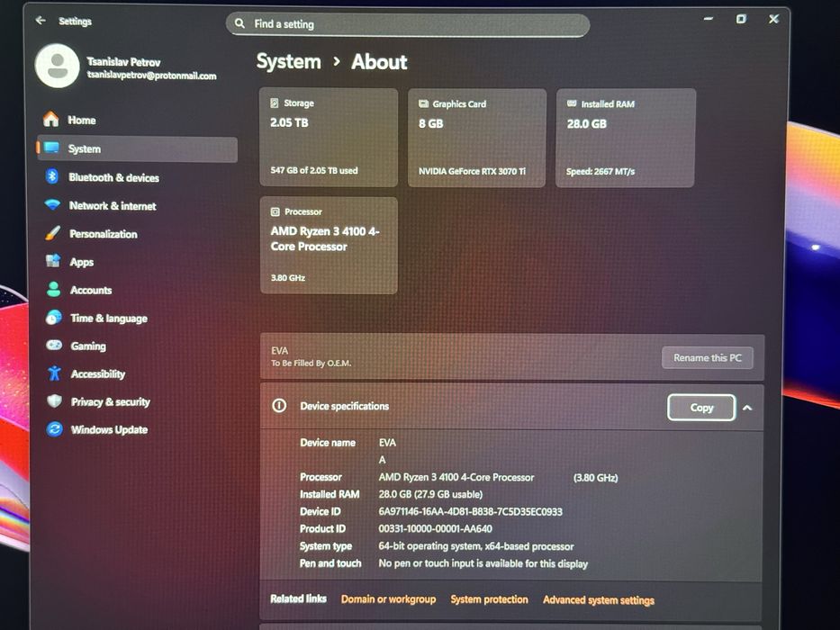This screenshot has height=630, width=840.
Task: Click the Accessibility figure icon
Action: tap(54, 373)
